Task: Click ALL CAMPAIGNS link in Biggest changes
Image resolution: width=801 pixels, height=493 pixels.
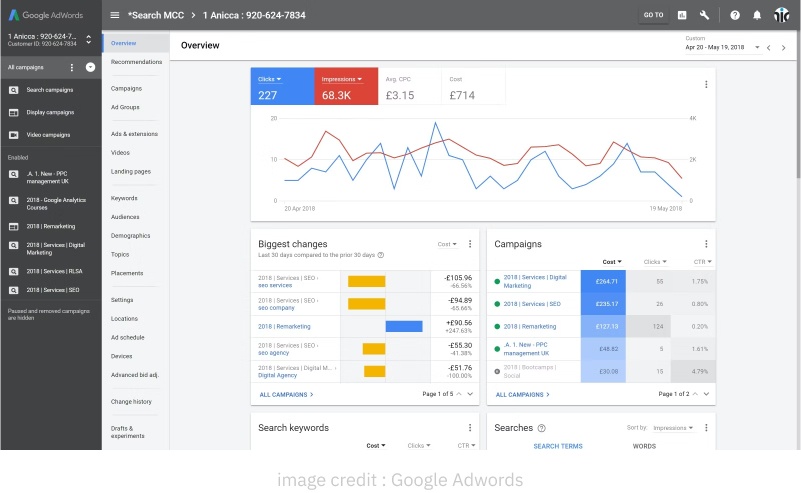Action: pyautogui.click(x=286, y=394)
